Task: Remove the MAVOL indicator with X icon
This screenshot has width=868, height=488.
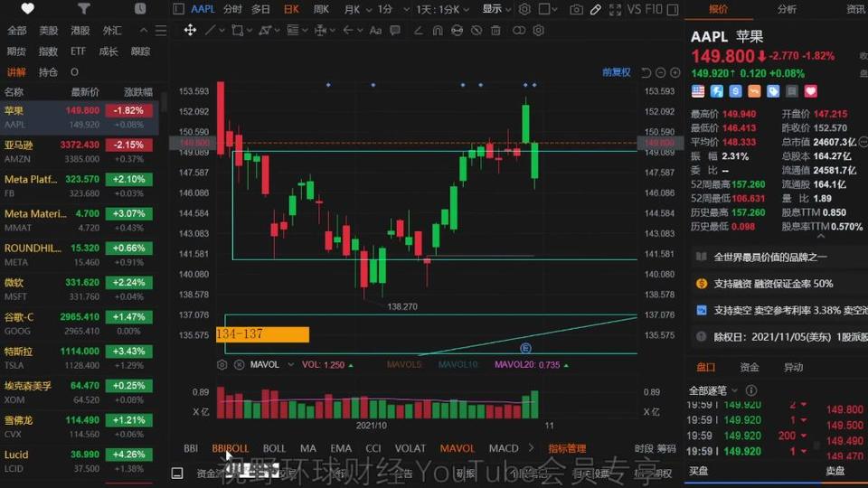Action: point(239,364)
